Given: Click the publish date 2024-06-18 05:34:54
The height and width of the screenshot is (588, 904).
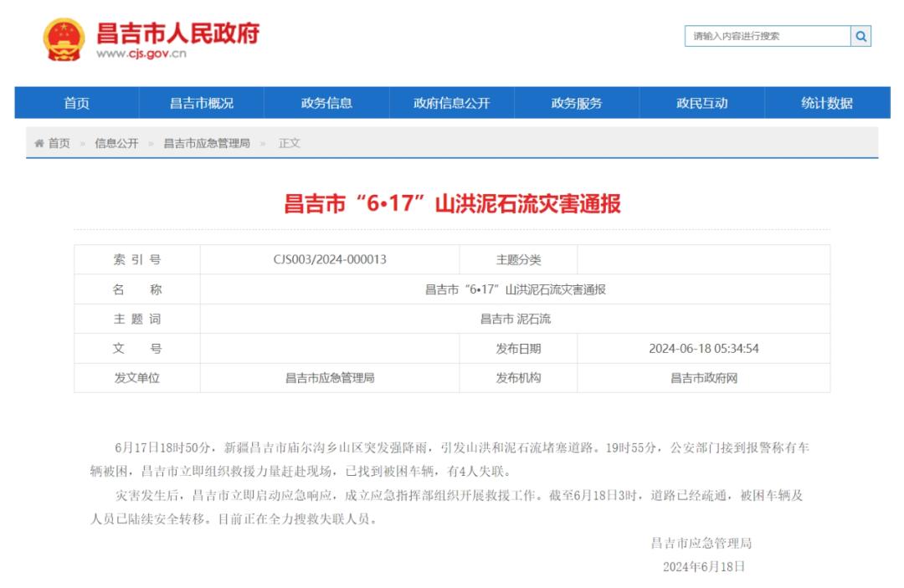Looking at the screenshot, I should point(701,348).
